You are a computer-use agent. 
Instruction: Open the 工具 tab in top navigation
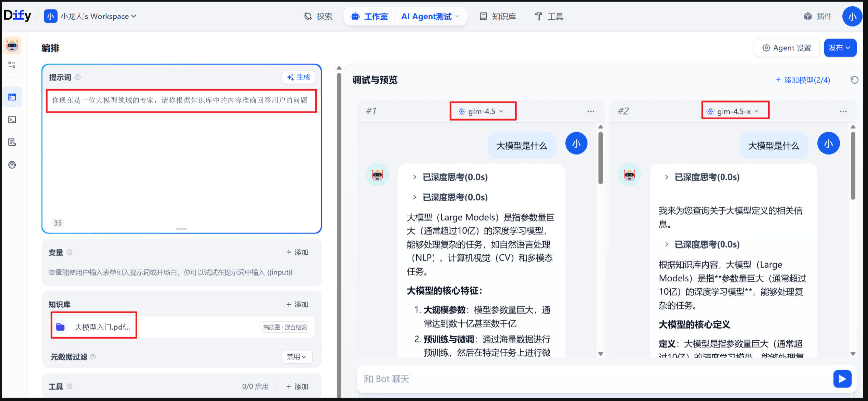pos(549,16)
